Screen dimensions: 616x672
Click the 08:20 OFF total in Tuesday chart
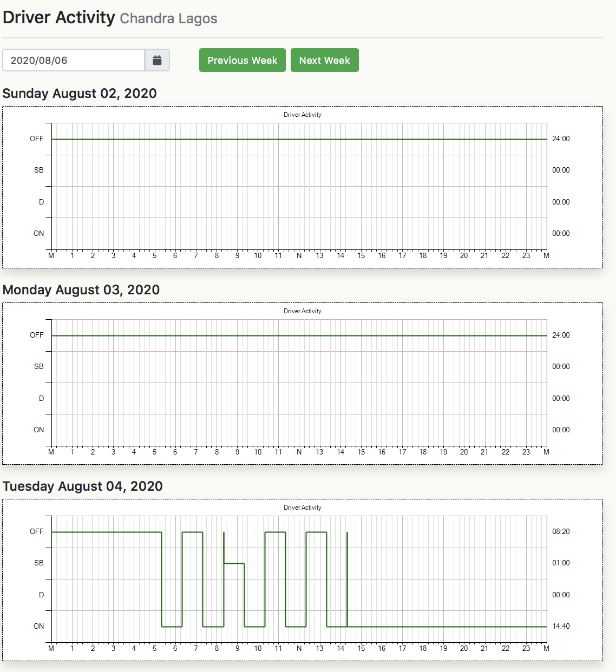(561, 532)
